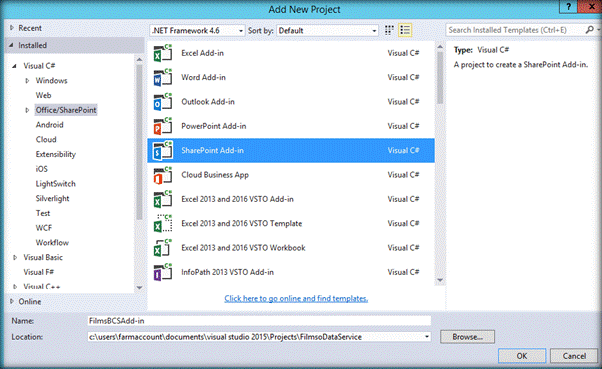Viewport: 602px width, 369px height.
Task: Select the Visual F# category
Action: pos(39,272)
